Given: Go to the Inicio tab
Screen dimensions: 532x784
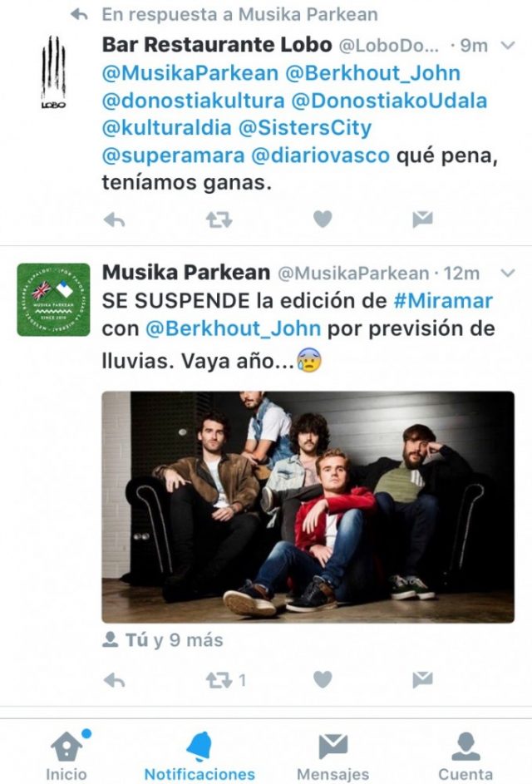Looking at the screenshot, I should [x=66, y=756].
